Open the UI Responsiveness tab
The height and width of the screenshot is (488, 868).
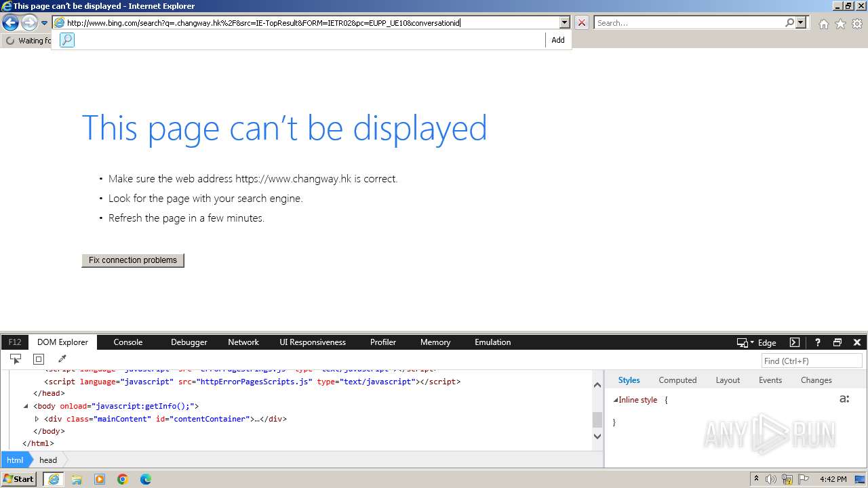pos(313,342)
